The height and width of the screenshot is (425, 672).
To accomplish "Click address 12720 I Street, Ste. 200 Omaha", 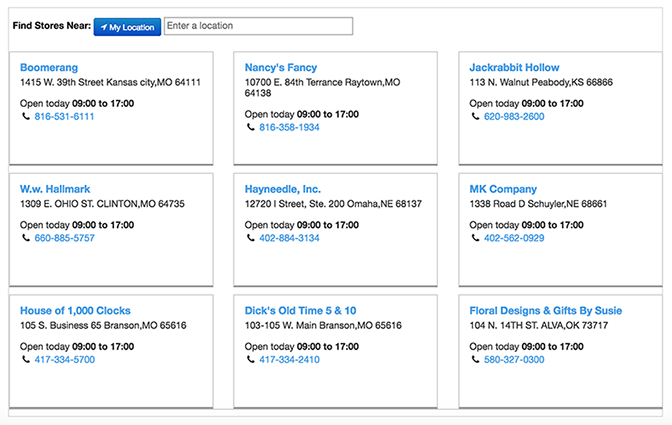I will [333, 204].
